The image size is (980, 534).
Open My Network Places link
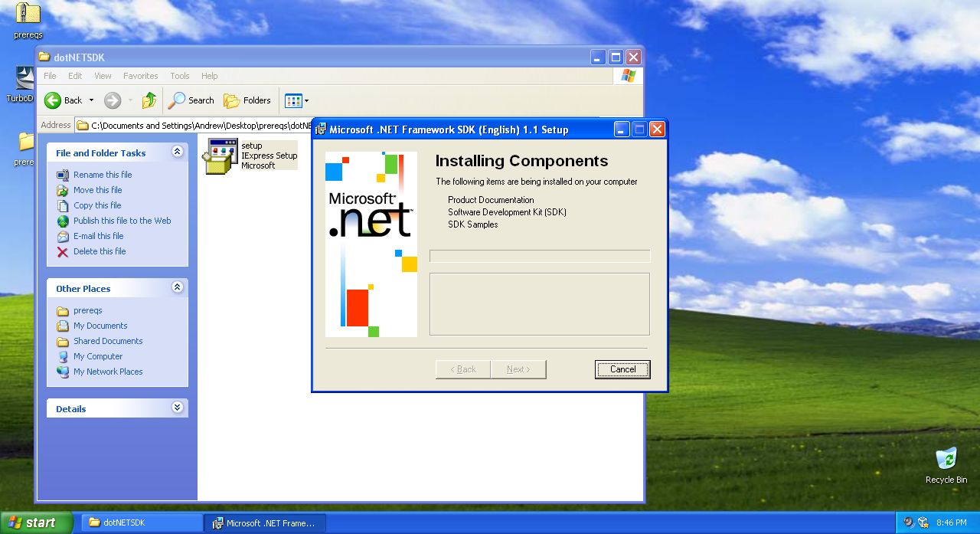click(108, 372)
